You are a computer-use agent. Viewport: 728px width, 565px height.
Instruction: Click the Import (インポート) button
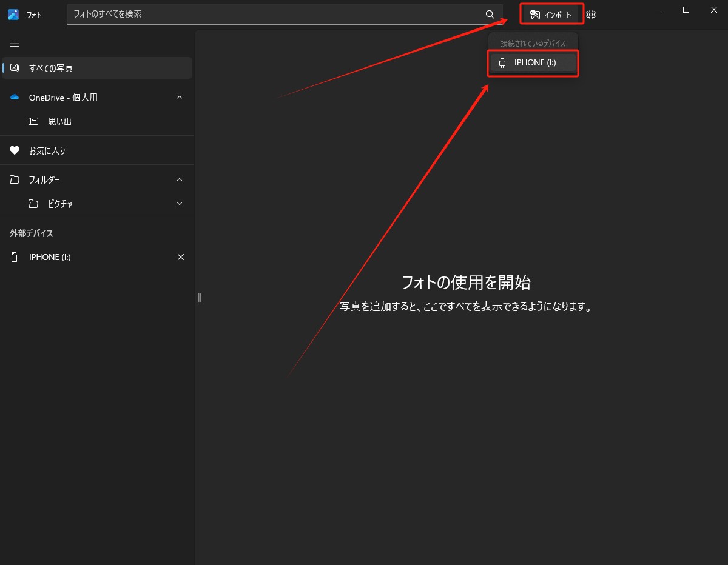(x=551, y=15)
